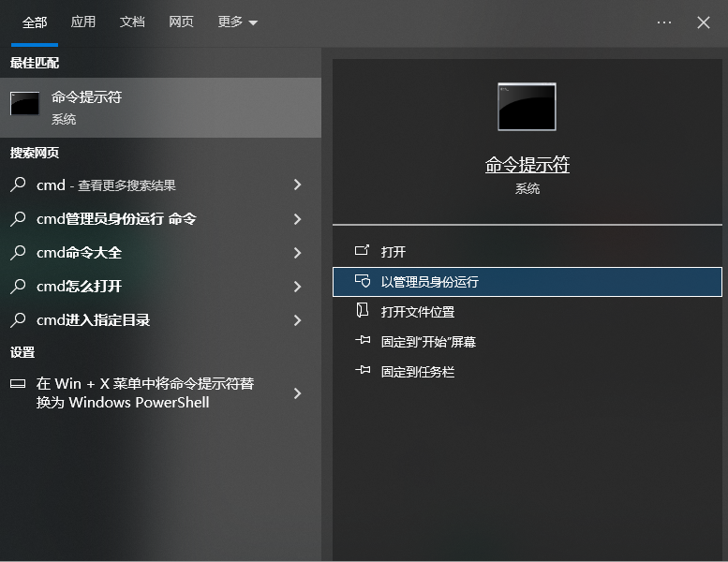Viewport: 728px width, 562px height.
Task: Click the three-dot more options icon
Action: [x=664, y=22]
